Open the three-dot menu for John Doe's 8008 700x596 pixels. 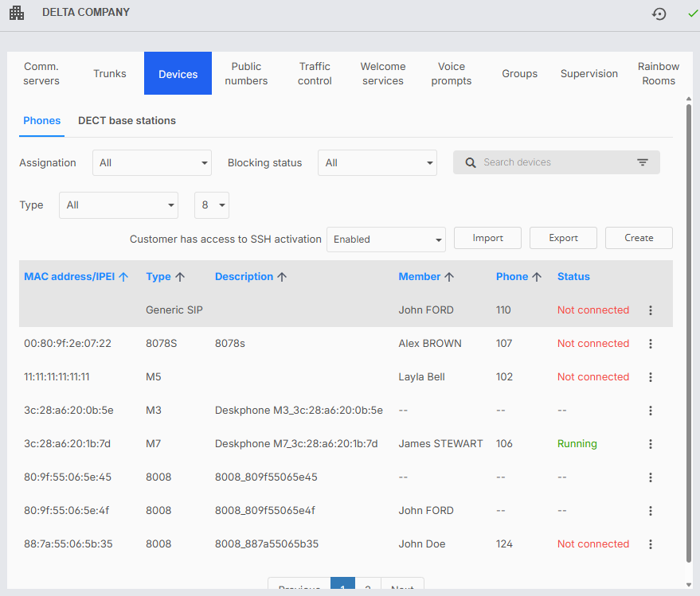[651, 544]
